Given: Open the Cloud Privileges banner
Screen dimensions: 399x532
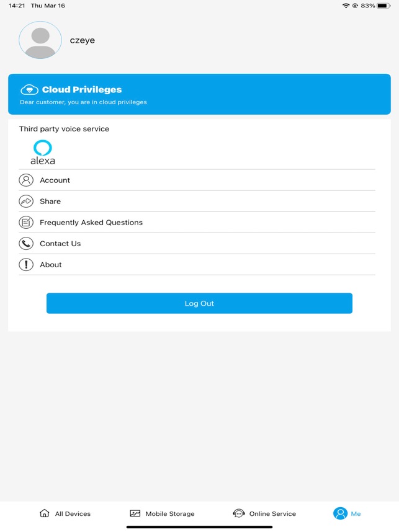Looking at the screenshot, I should tap(199, 94).
